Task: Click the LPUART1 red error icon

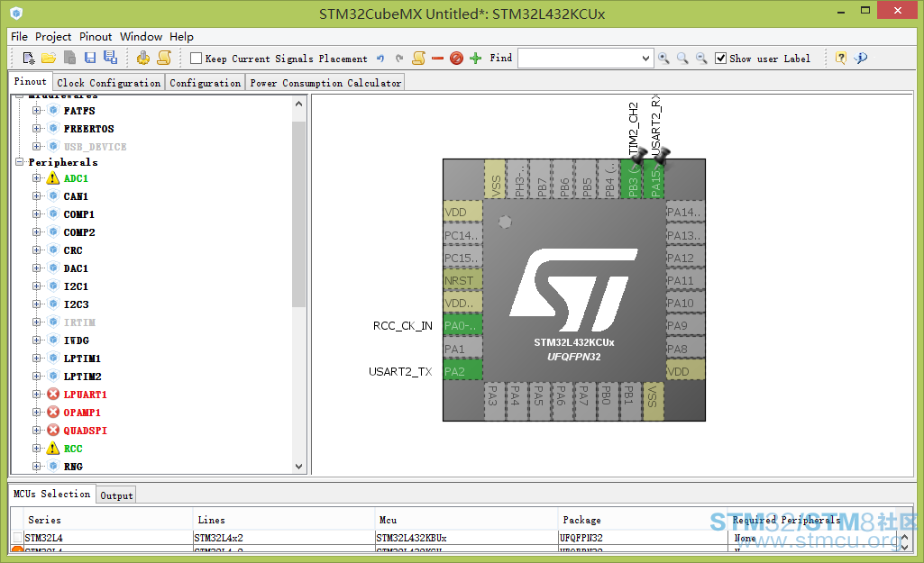Action: tap(53, 394)
